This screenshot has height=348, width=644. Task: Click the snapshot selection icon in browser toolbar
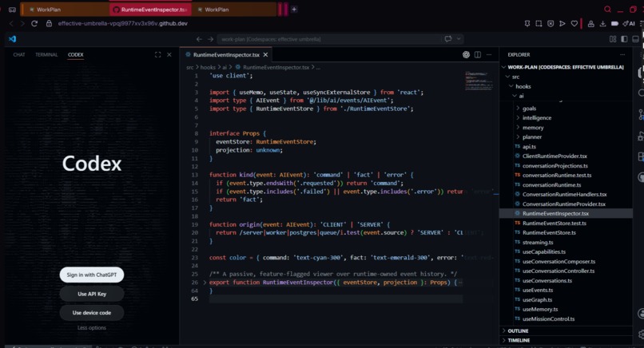click(539, 23)
